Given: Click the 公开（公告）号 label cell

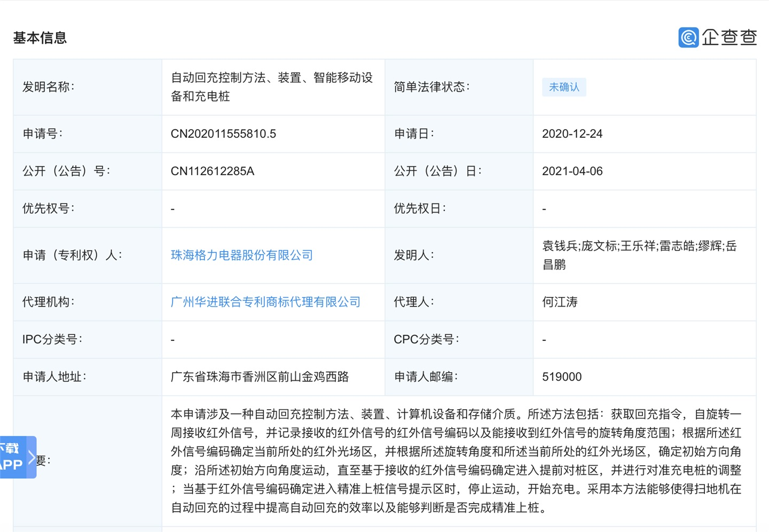Looking at the screenshot, I should 88,171.
